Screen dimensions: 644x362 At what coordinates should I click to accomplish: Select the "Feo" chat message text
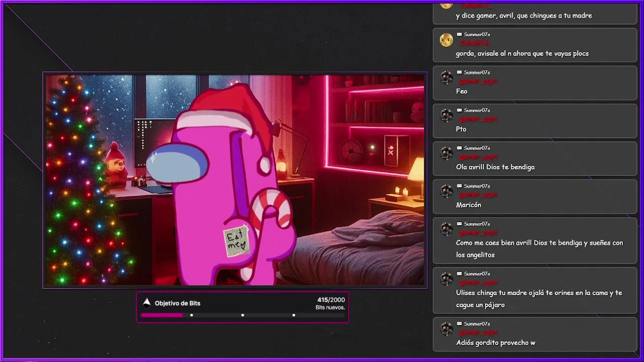(462, 91)
